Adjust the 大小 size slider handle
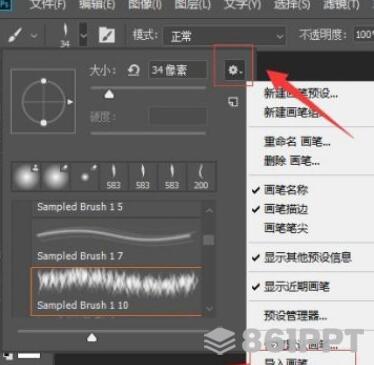The height and width of the screenshot is (365, 374). point(109,95)
